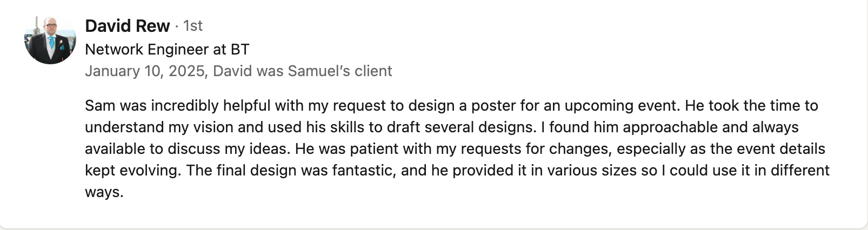Image resolution: width=868 pixels, height=230 pixels.
Task: Click the David Rew name link
Action: [x=128, y=26]
